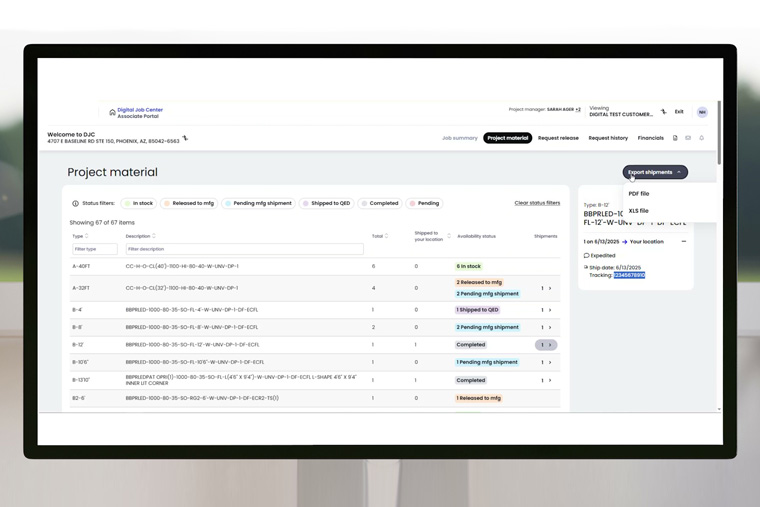Go to the Financials tab

(650, 138)
